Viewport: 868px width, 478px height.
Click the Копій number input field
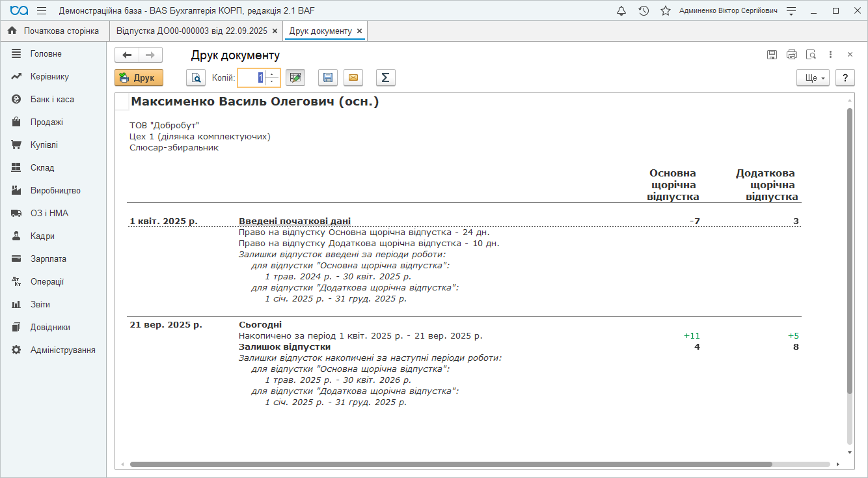coord(251,78)
